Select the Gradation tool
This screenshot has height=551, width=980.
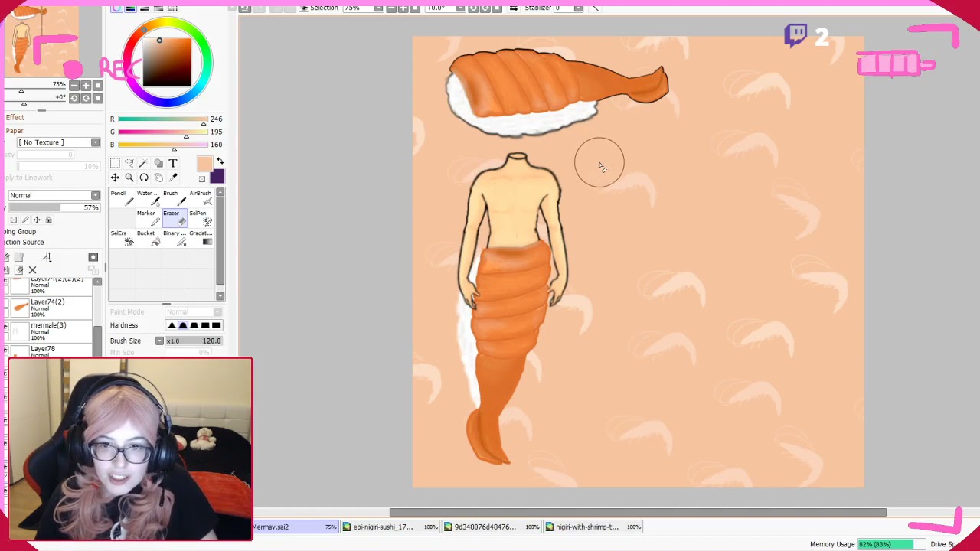tap(201, 237)
